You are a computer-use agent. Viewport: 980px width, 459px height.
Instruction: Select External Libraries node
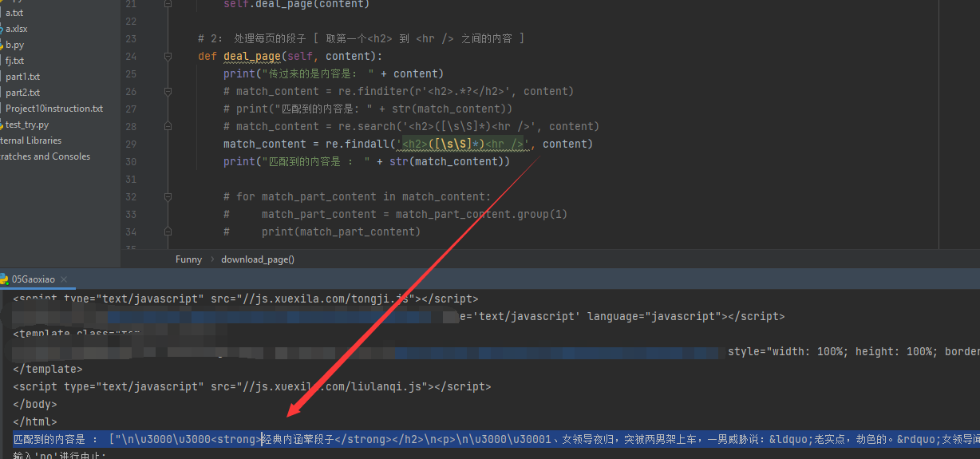click(x=30, y=140)
